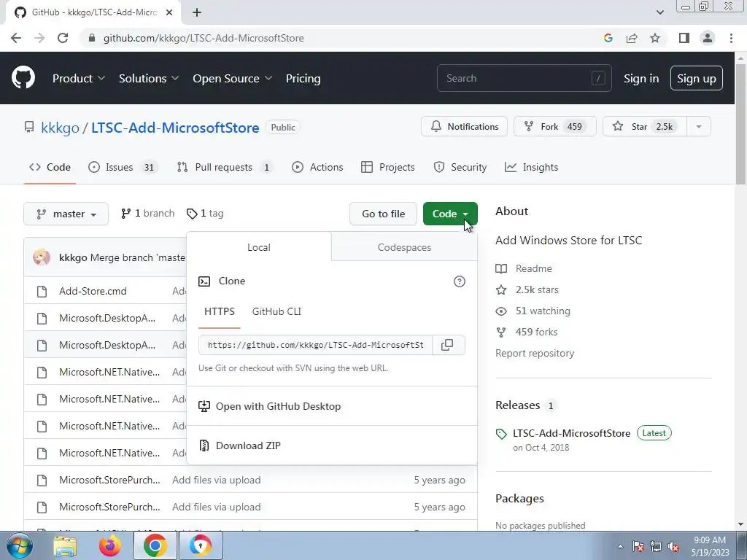Open the Chrome three-dot menu
The image size is (747, 560).
(x=731, y=38)
